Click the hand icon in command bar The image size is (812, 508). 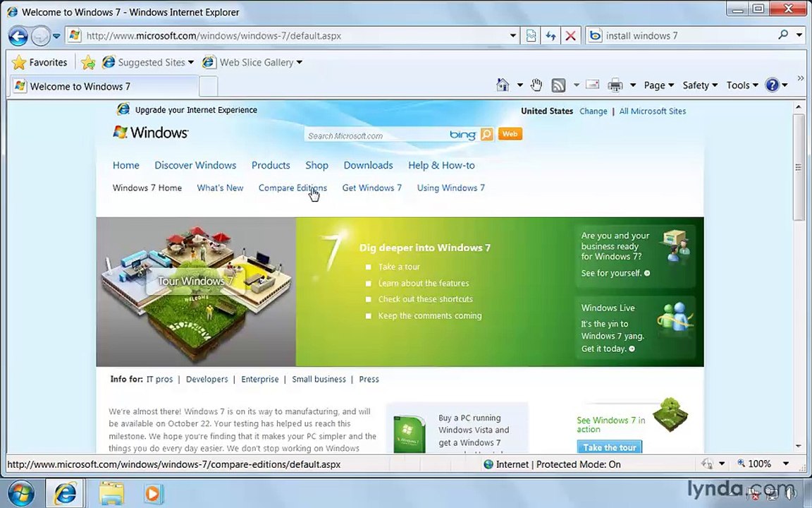[x=536, y=85]
